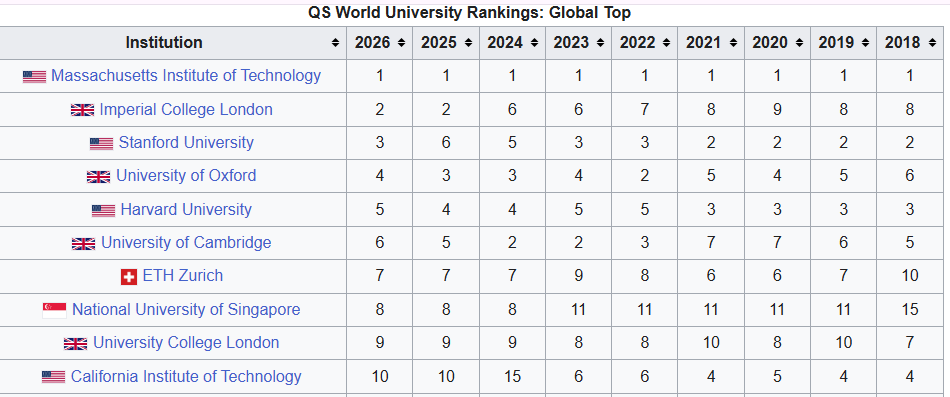
Task: Click the Swiss flag beside ETH Zurich
Action: tap(129, 276)
